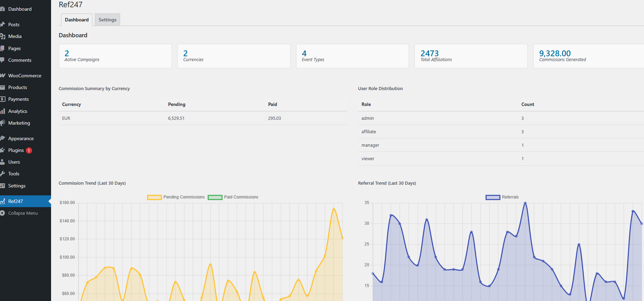Image resolution: width=644 pixels, height=301 pixels.
Task: Click the Tools wrench icon
Action: coord(2,174)
